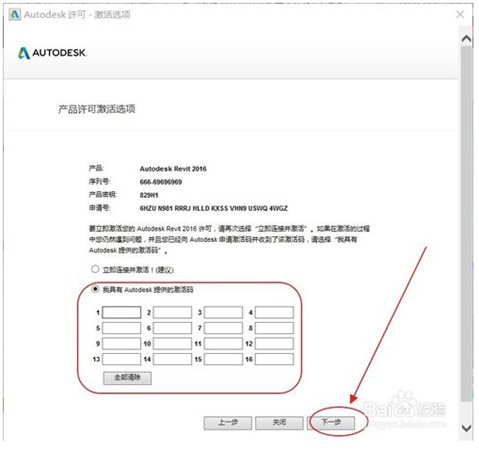This screenshot has width=479, height=450.
Task: Click the Autodesk logo in the header
Action: tap(52, 53)
